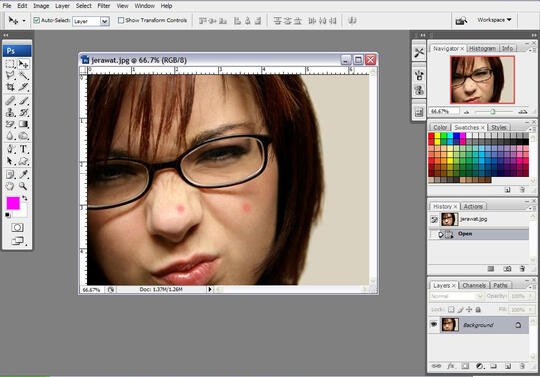Disable the Auto-Select checkbox

click(x=37, y=20)
